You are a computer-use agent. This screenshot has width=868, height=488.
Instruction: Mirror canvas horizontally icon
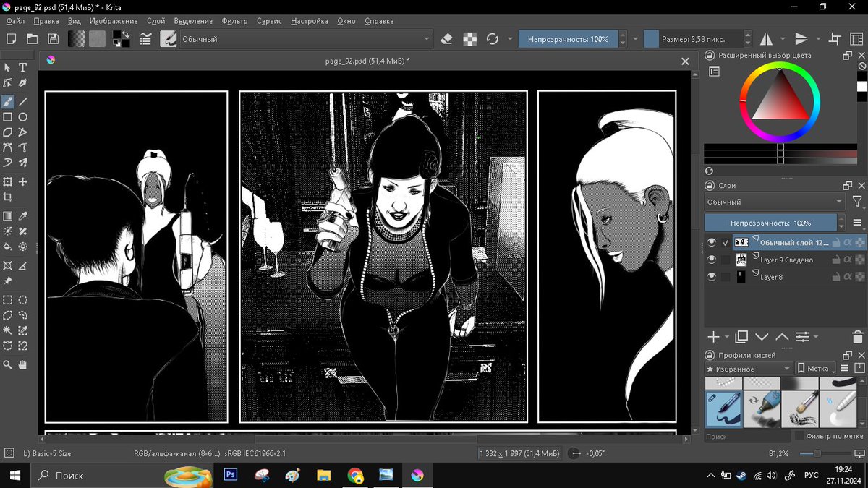point(765,39)
